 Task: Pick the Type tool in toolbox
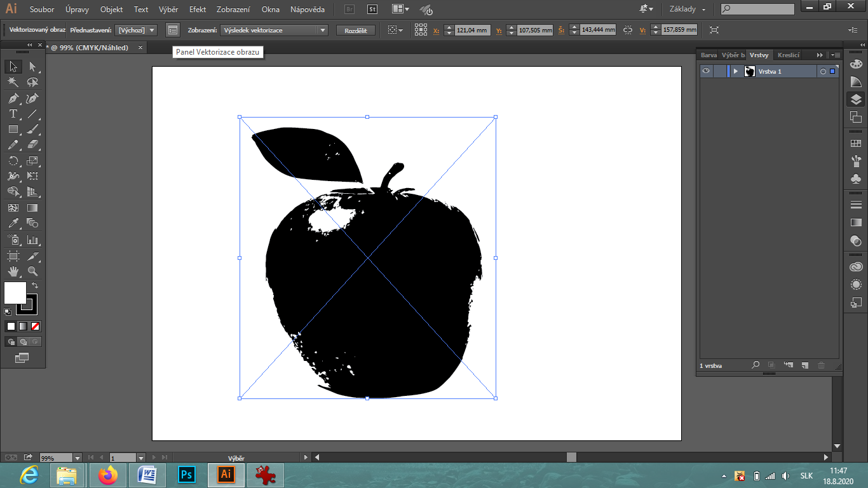click(13, 114)
